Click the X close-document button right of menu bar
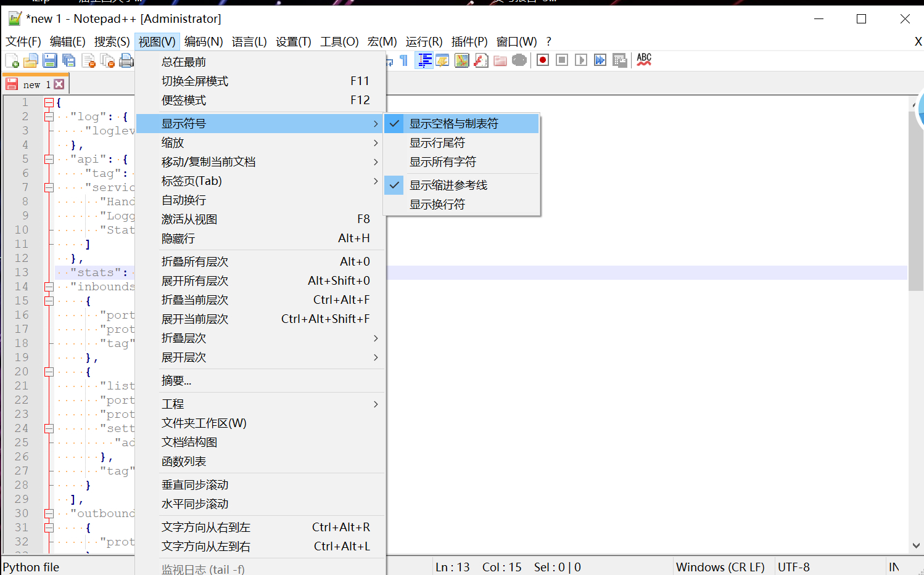This screenshot has height=575, width=924. pyautogui.click(x=918, y=41)
